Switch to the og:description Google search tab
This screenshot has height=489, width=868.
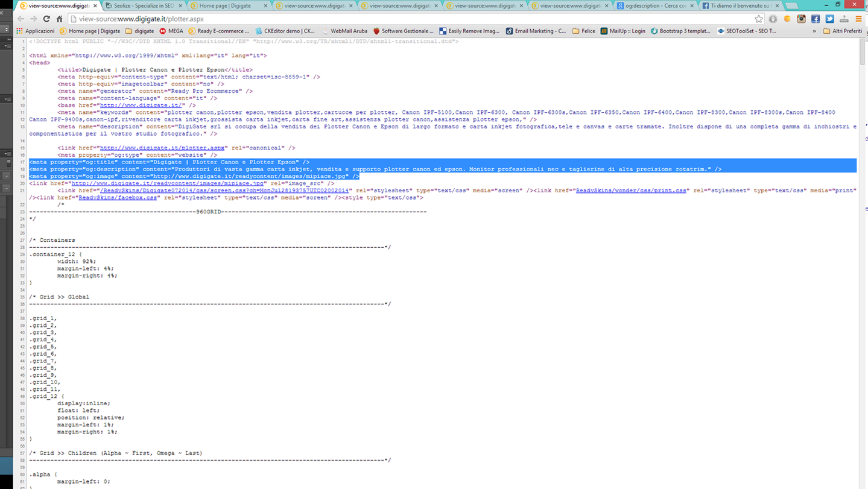point(654,5)
